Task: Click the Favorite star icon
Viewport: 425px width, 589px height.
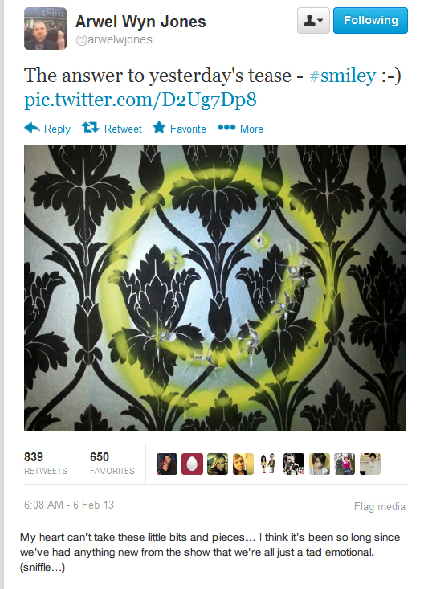Action: click(x=159, y=128)
